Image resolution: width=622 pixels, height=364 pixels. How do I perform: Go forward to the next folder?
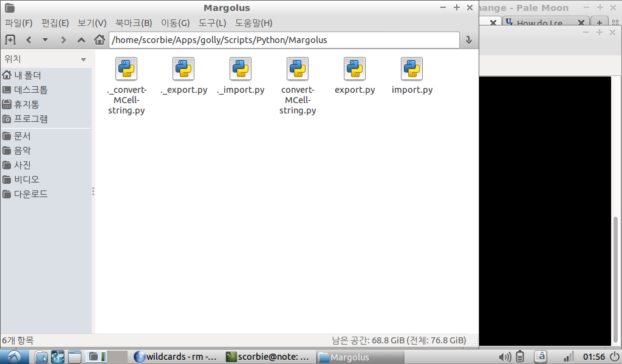click(63, 40)
